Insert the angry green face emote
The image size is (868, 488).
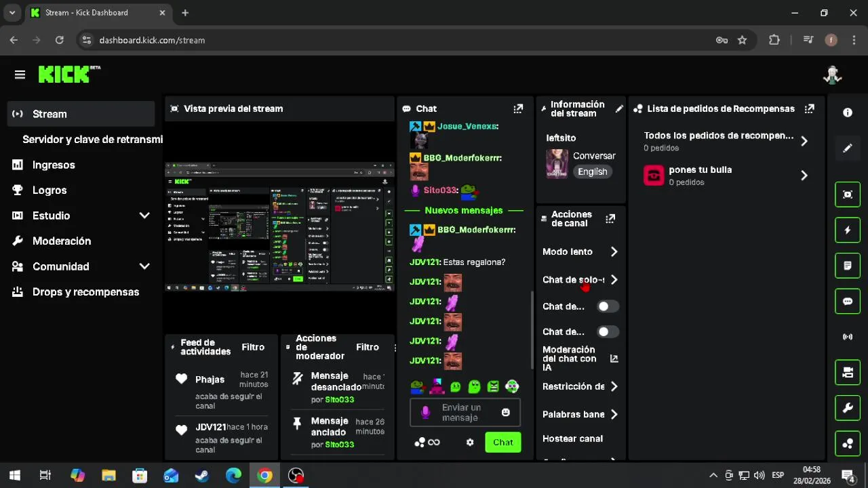pos(493,386)
